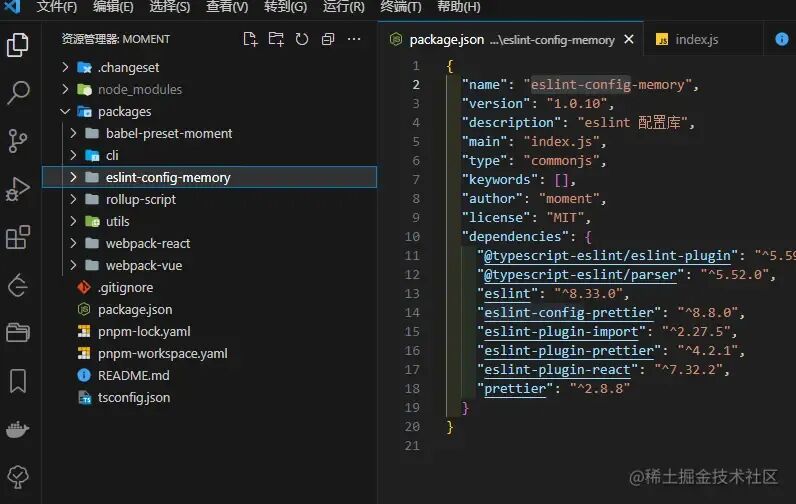Open the 运行(R) menu
This screenshot has width=796, height=504.
(344, 7)
